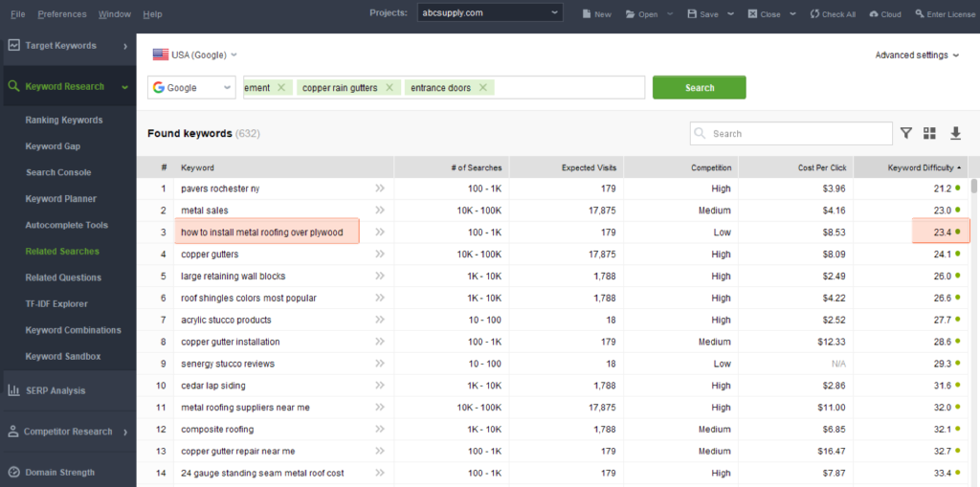
Task: Remove the copper rain gutters tag
Action: point(389,88)
